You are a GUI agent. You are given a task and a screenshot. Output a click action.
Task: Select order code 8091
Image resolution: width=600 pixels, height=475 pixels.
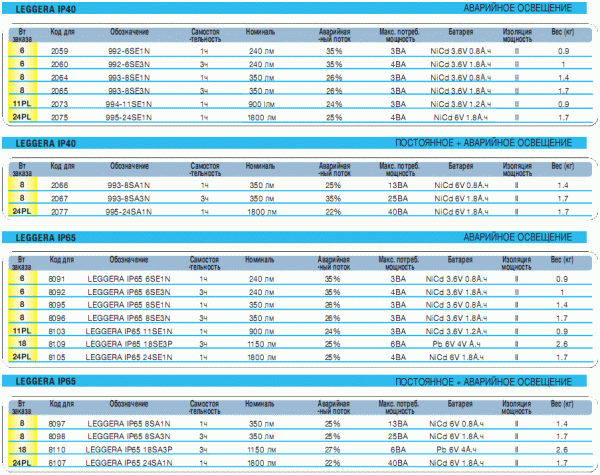point(57,279)
